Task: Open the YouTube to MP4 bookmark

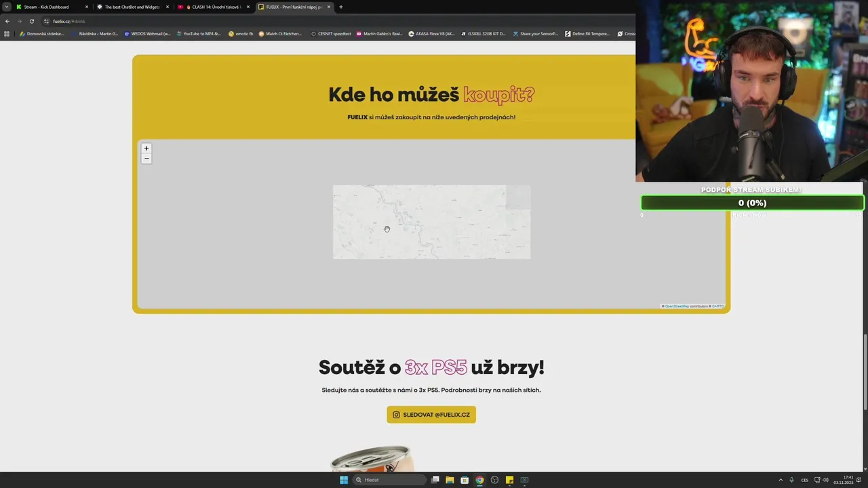Action: tap(199, 33)
